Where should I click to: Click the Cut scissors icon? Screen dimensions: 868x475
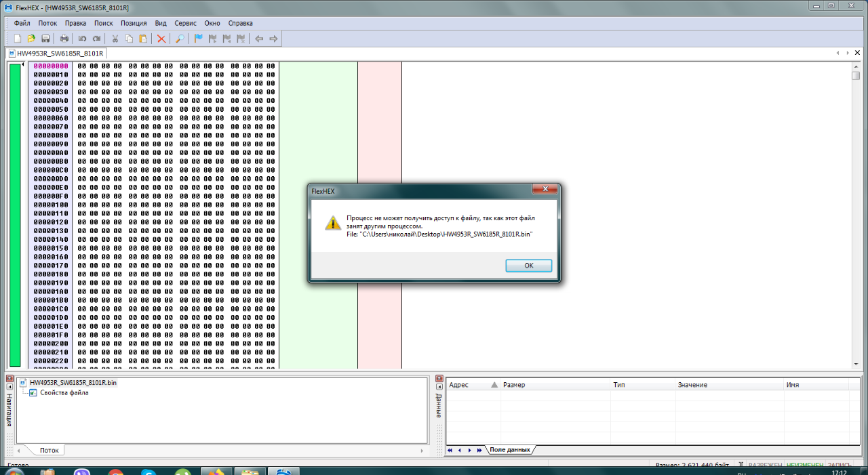coord(115,39)
